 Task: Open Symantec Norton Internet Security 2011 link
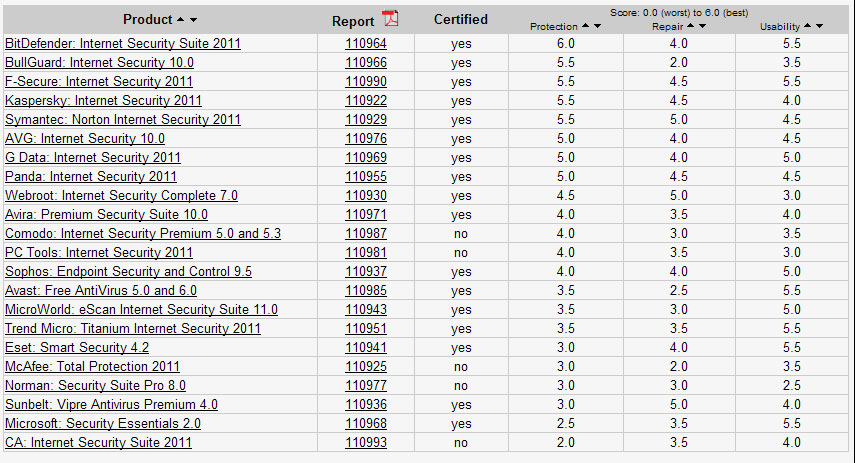pos(123,120)
